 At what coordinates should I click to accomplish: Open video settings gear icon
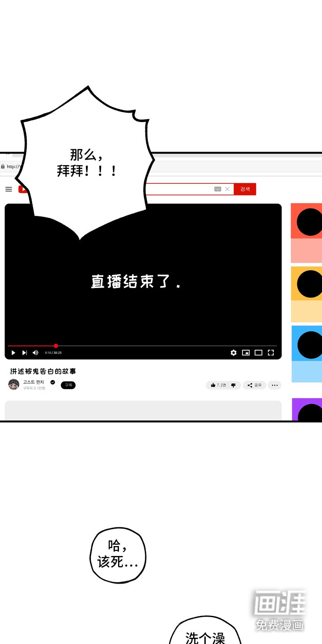coord(233,353)
